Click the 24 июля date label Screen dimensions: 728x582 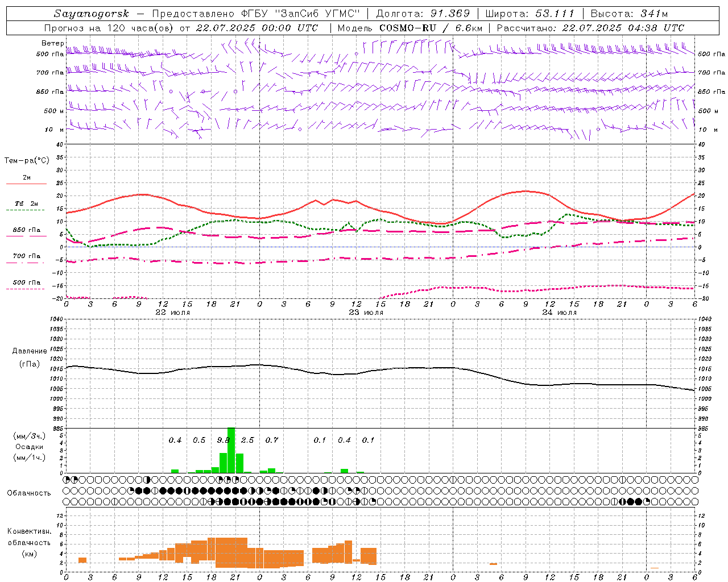tap(559, 312)
